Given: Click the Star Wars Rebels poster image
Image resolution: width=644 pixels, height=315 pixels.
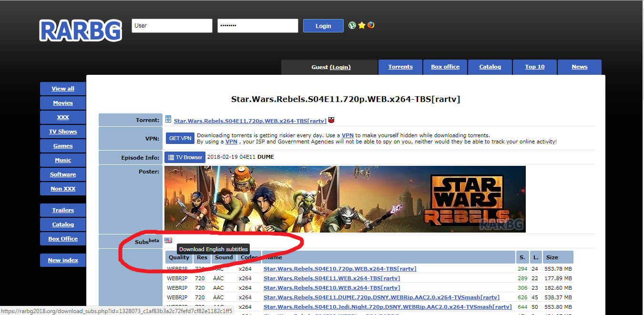Looking at the screenshot, I should [x=345, y=199].
